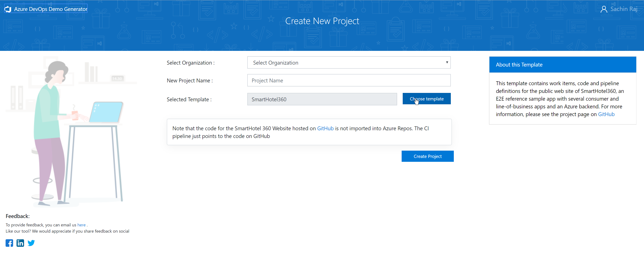Open the organization selection dropdown
This screenshot has height=256, width=644.
pyautogui.click(x=349, y=62)
